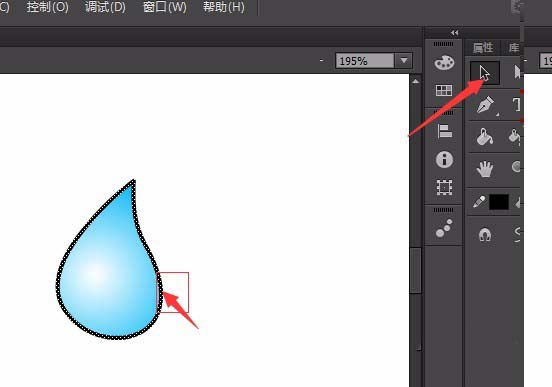This screenshot has width=552, height=387.
Task: Open the Swatches grid panel icon
Action: pos(444,90)
